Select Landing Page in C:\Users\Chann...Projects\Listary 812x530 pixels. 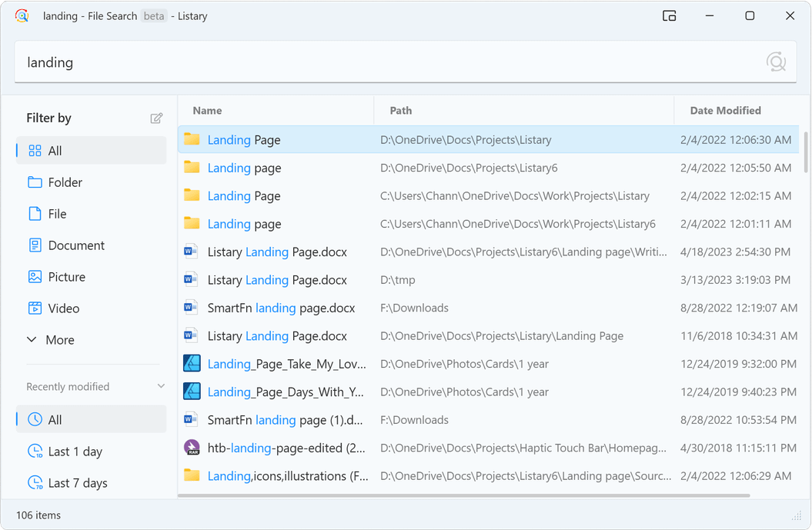[488, 195]
